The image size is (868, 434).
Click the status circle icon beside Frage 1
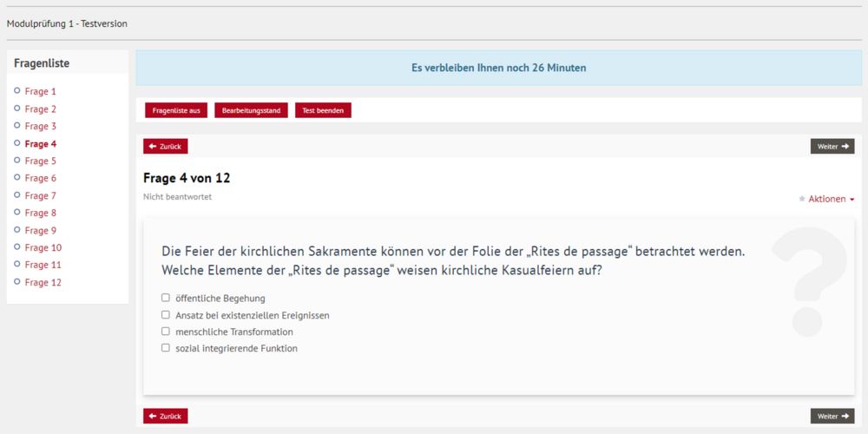(17, 90)
